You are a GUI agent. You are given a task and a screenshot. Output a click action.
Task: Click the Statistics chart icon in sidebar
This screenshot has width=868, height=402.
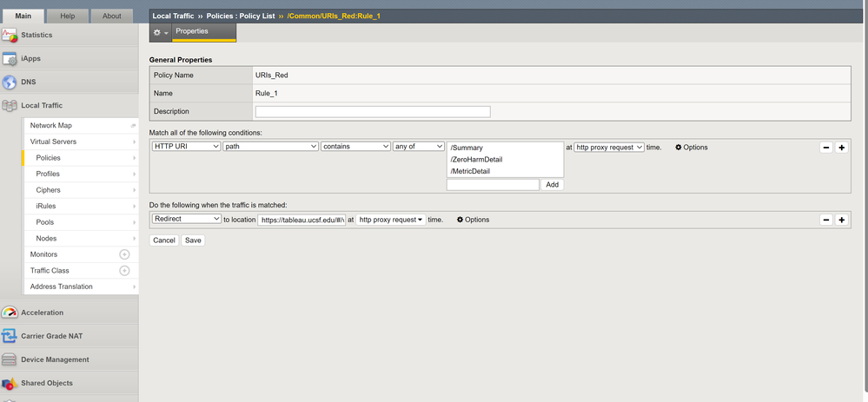10,36
